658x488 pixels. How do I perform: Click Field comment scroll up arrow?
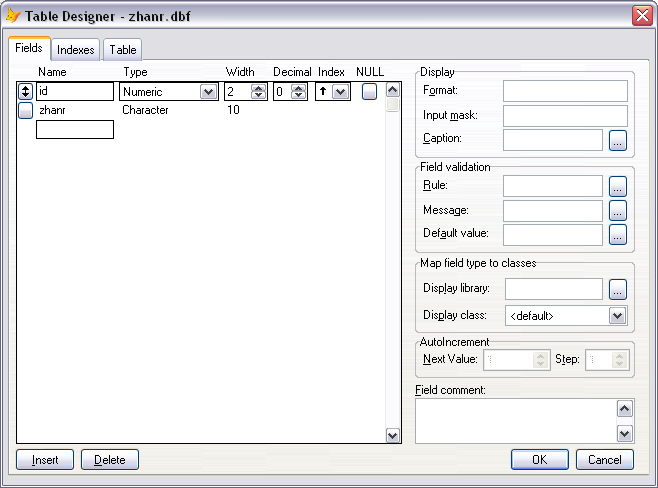624,409
